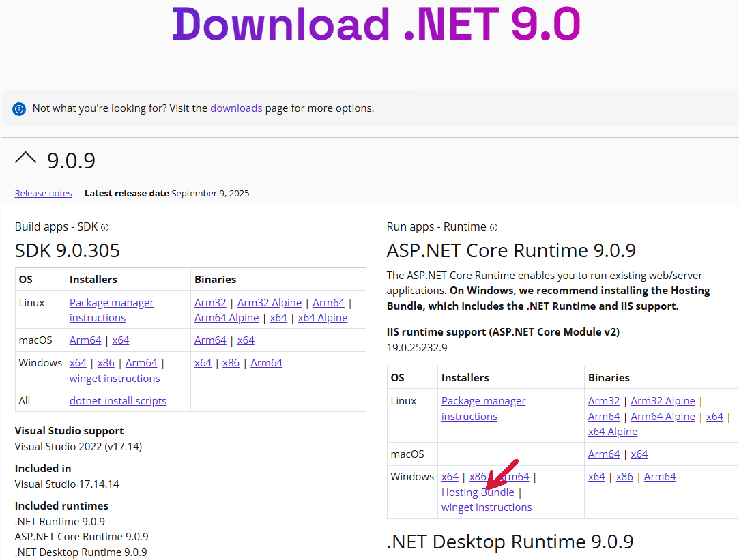Download SDK Windows x64 installer

pos(78,363)
